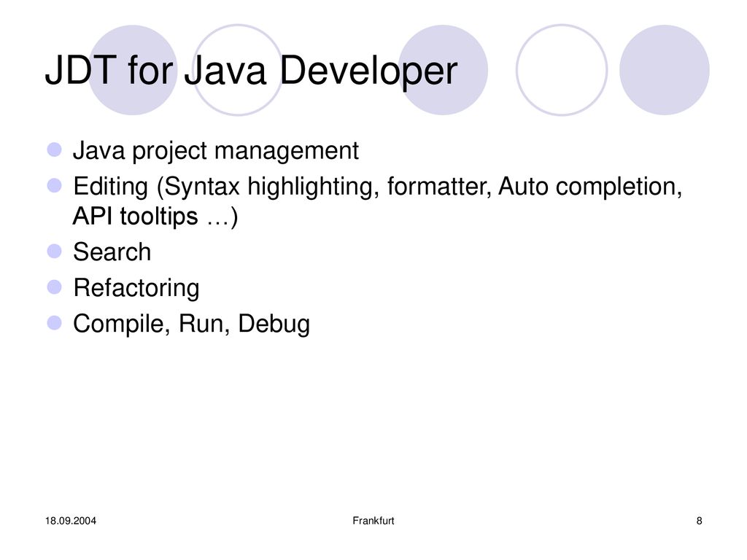Click the bullet marker beside Java project management
The width and height of the screenshot is (747, 560).
tap(55, 150)
